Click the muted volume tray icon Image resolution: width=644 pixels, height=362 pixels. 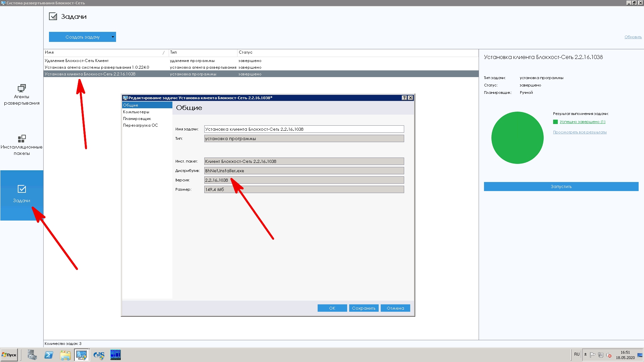tap(609, 355)
